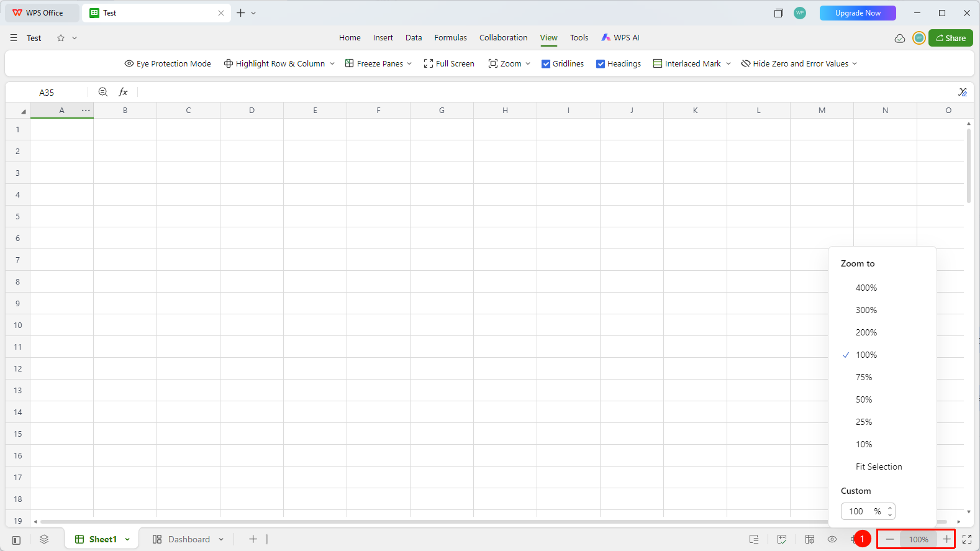Open the sheet settings gear-table icon
980x551 pixels.
click(810, 539)
